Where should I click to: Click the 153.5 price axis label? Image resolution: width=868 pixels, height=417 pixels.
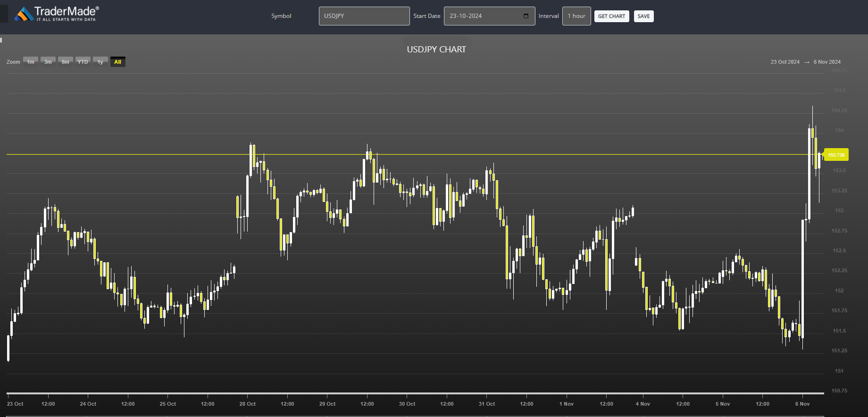pyautogui.click(x=839, y=170)
